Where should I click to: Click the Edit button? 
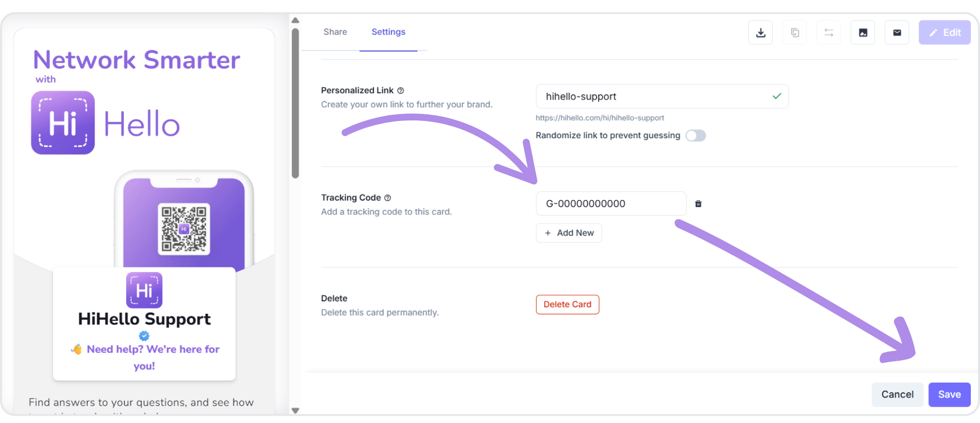[945, 33]
